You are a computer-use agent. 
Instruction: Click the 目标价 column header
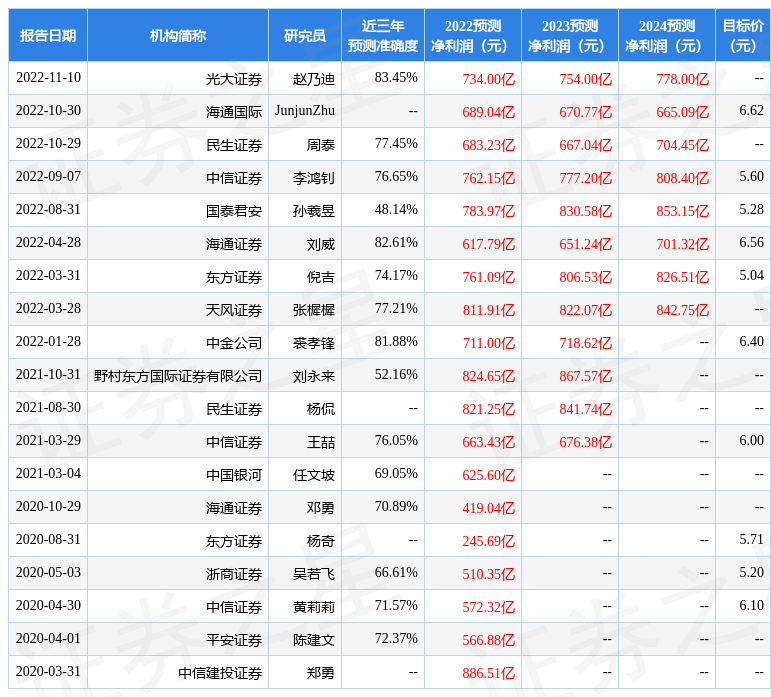(x=743, y=35)
